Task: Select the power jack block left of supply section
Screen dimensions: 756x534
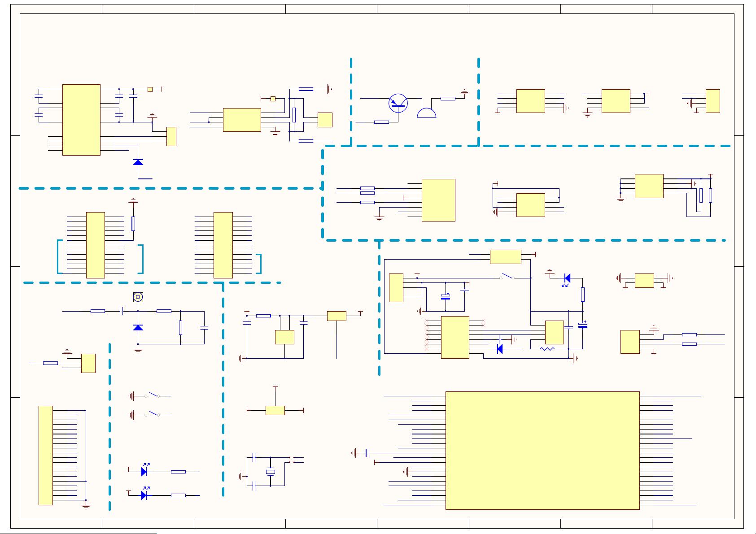Action: click(x=396, y=288)
